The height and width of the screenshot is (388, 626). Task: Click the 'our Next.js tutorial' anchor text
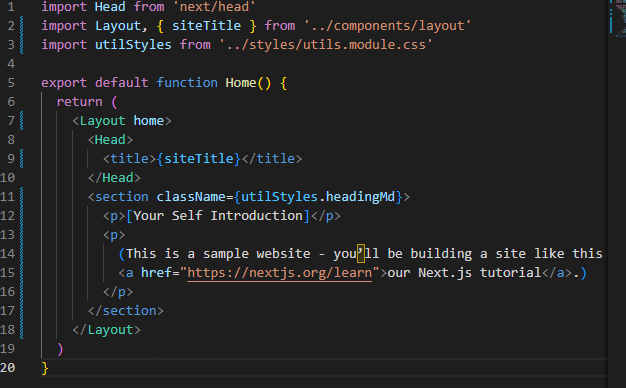[464, 273]
